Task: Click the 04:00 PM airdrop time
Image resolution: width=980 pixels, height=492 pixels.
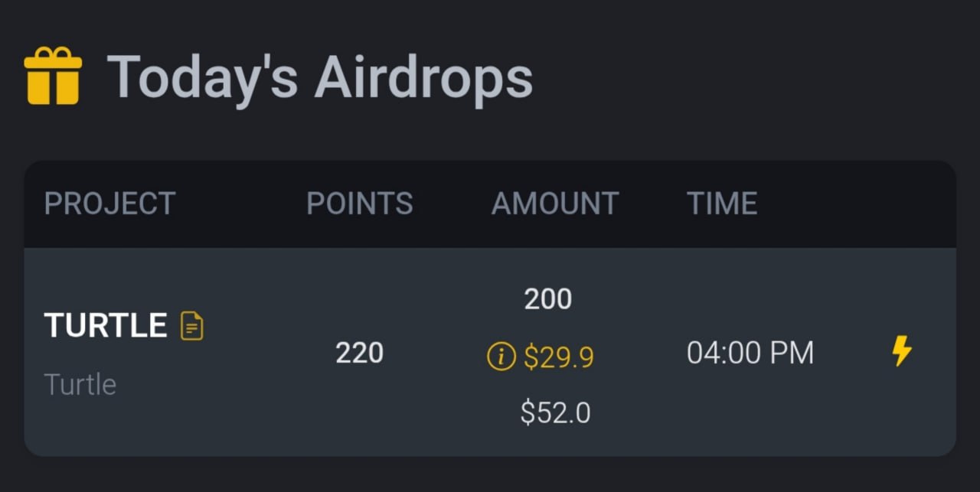Action: tap(750, 353)
